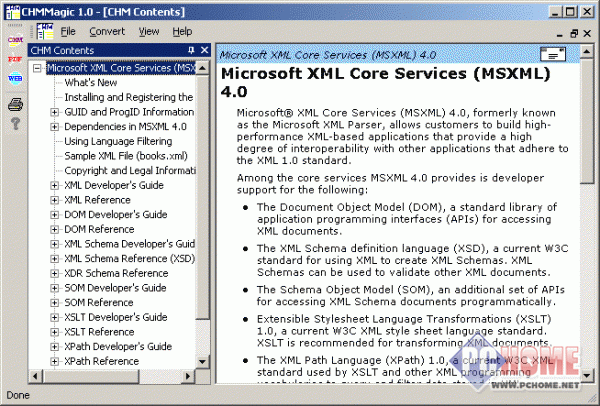This screenshot has width=600, height=406.
Task: Click tree panel scroll right arrow
Action: [188, 376]
